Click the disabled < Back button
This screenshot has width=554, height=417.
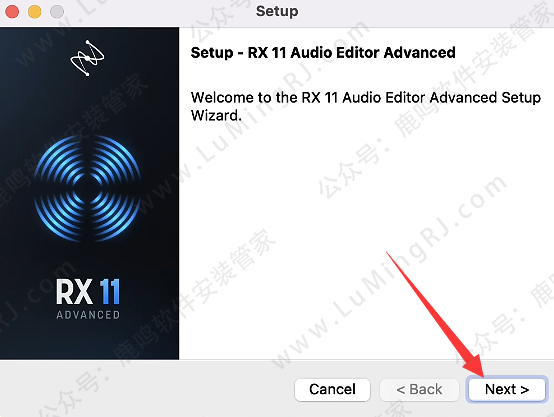pos(419,389)
